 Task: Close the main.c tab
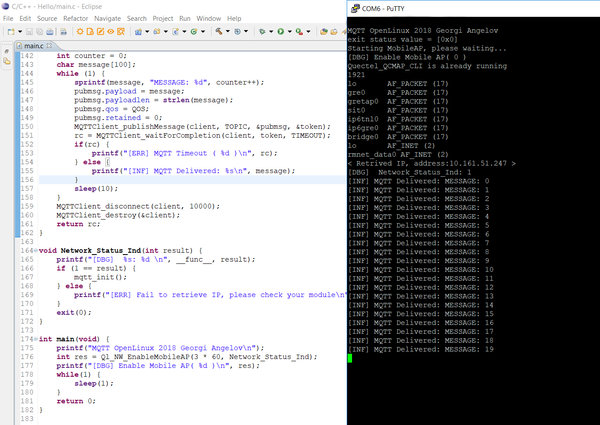click(49, 46)
